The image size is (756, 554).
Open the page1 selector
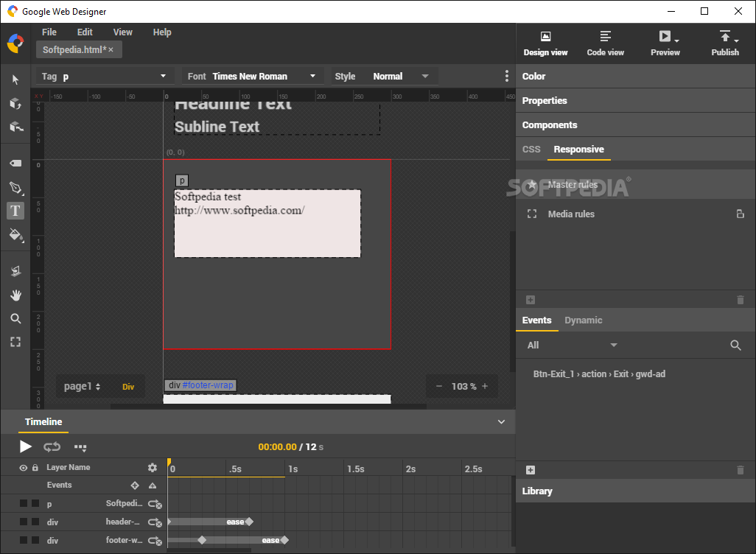point(82,386)
